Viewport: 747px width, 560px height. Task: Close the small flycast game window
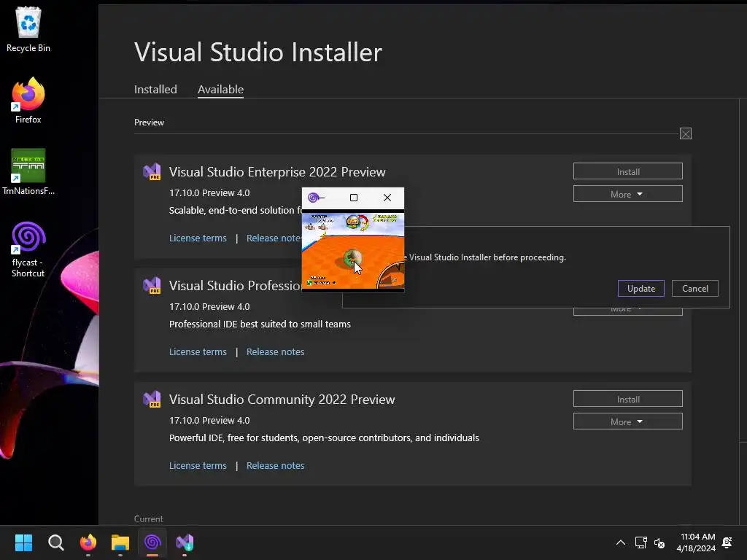tap(387, 197)
